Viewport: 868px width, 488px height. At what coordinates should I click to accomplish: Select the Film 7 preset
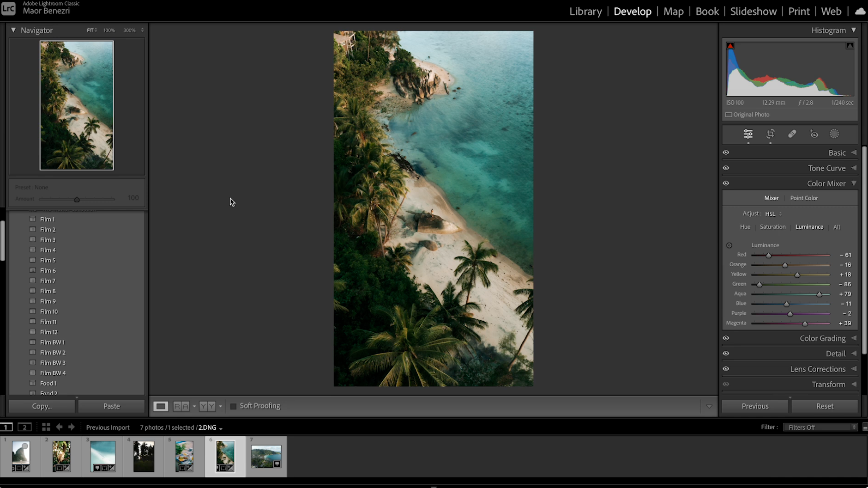point(48,281)
